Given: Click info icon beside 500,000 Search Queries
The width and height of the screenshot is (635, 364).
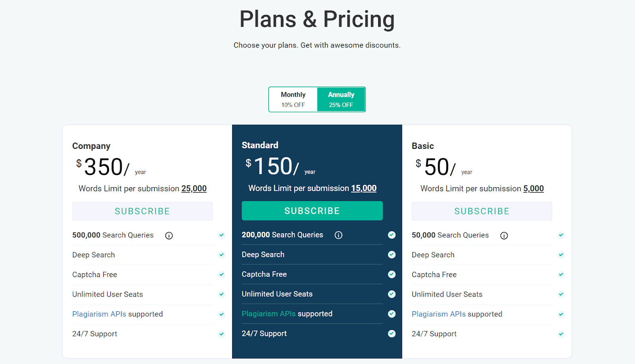Looking at the screenshot, I should pyautogui.click(x=169, y=236).
